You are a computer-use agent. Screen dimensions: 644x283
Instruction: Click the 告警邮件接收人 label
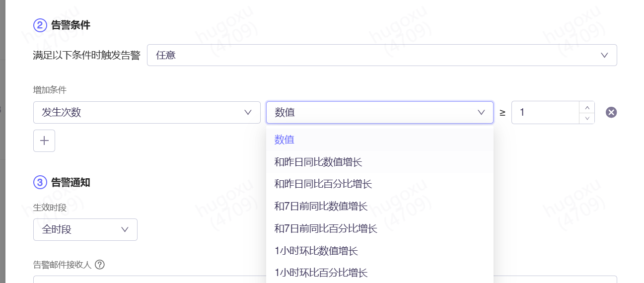click(63, 265)
